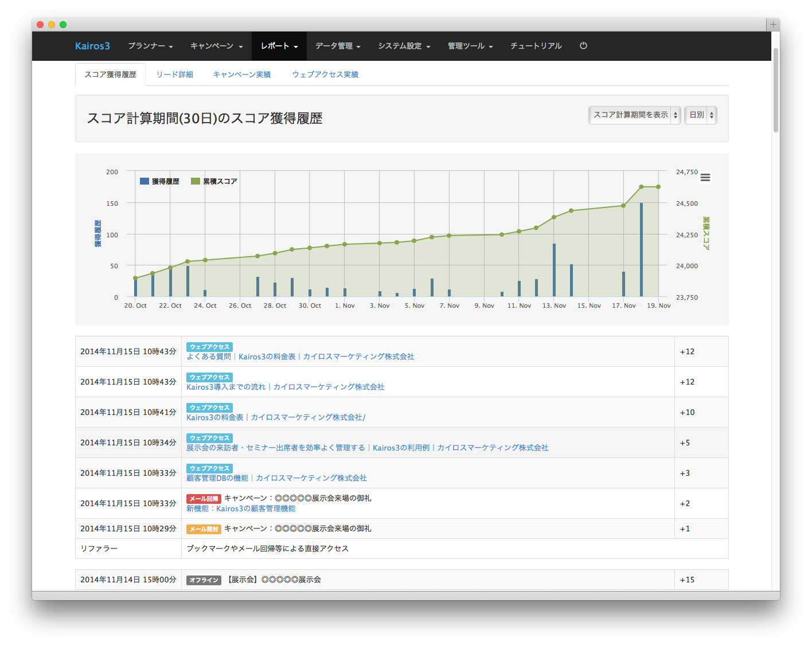Open the 日別 period select box
Viewport: 812px width, 646px height.
(x=701, y=115)
